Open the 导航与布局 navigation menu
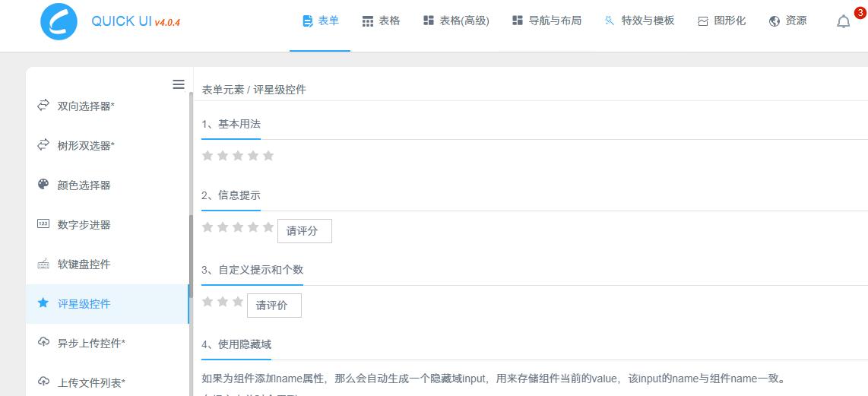 [x=546, y=21]
